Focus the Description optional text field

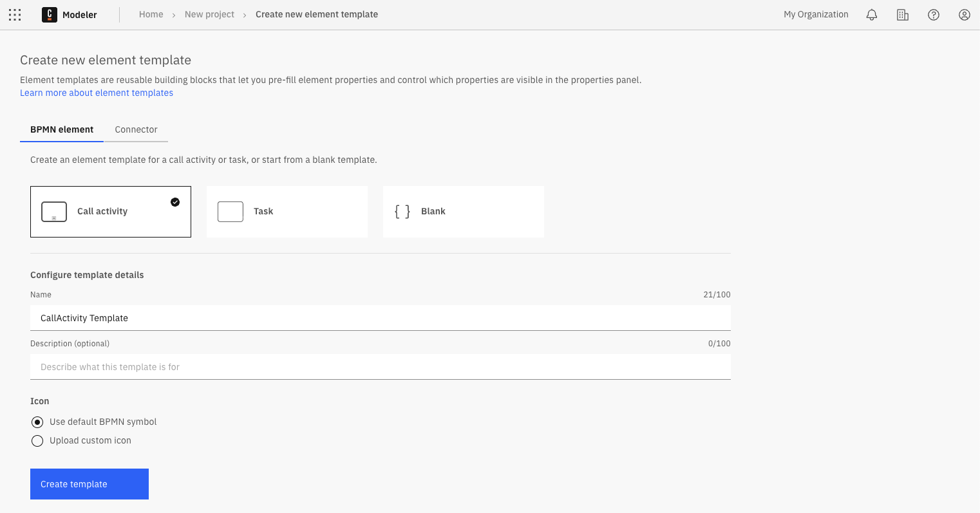pyautogui.click(x=380, y=367)
